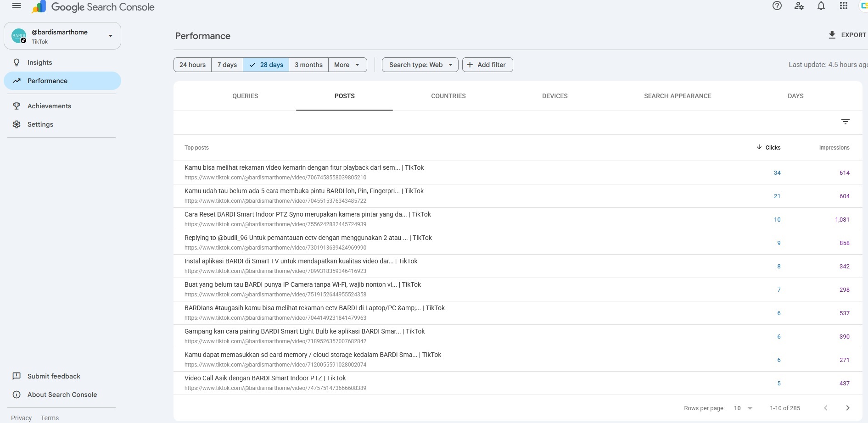Switch to the SEARCH APPEARANCE tab
Image resolution: width=868 pixels, height=423 pixels.
coord(678,96)
